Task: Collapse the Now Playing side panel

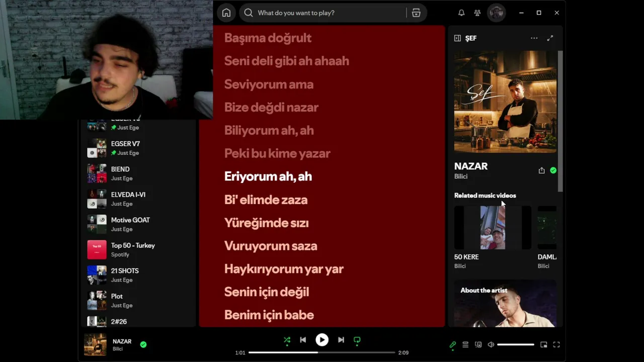Action: pos(457,38)
